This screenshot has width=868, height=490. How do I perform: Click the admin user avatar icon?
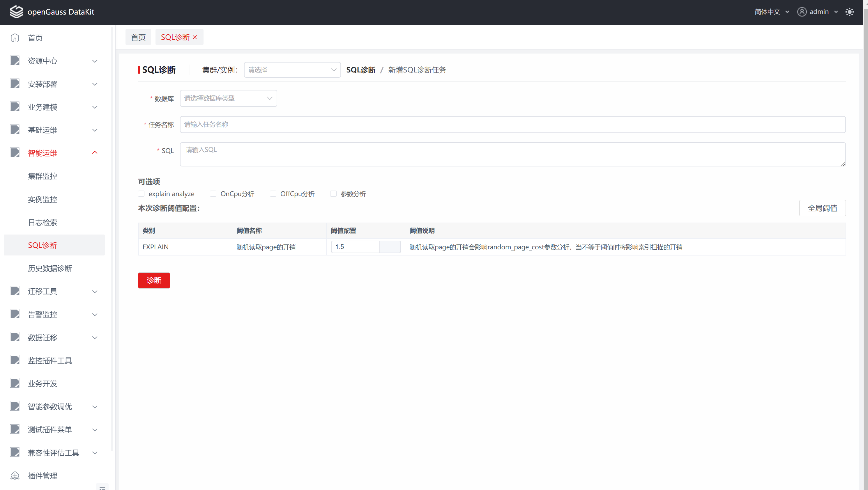click(802, 12)
